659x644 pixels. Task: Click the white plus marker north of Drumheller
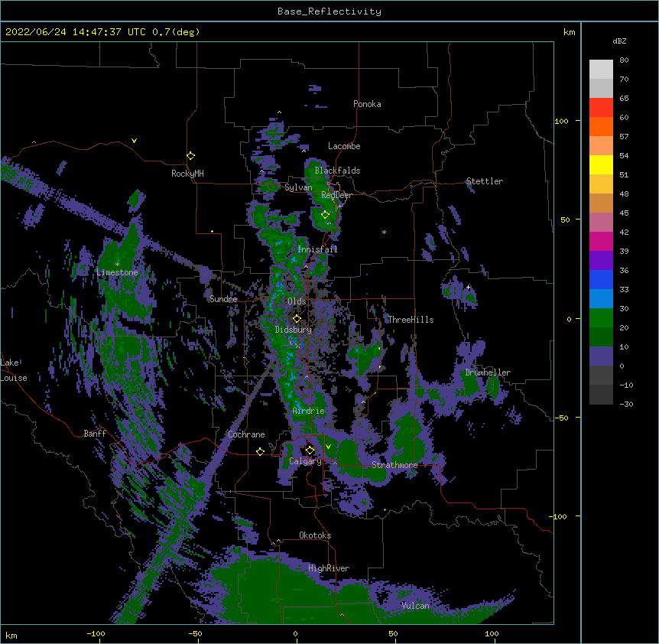468,287
